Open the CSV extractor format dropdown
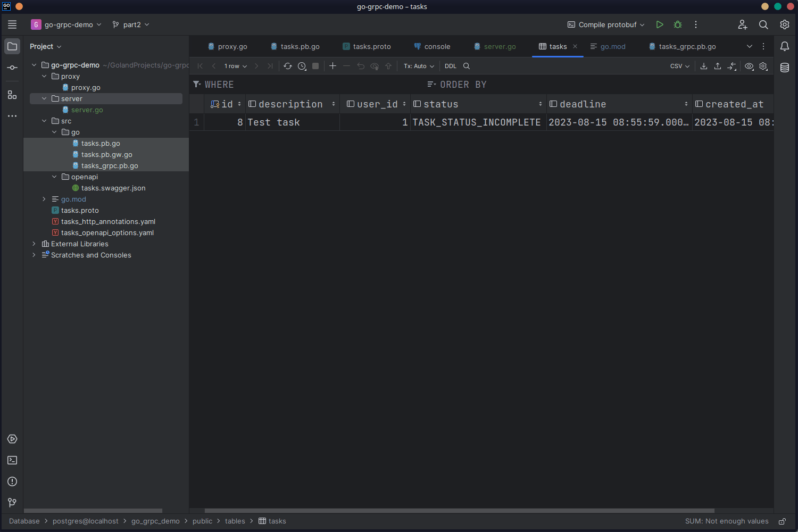 tap(679, 66)
